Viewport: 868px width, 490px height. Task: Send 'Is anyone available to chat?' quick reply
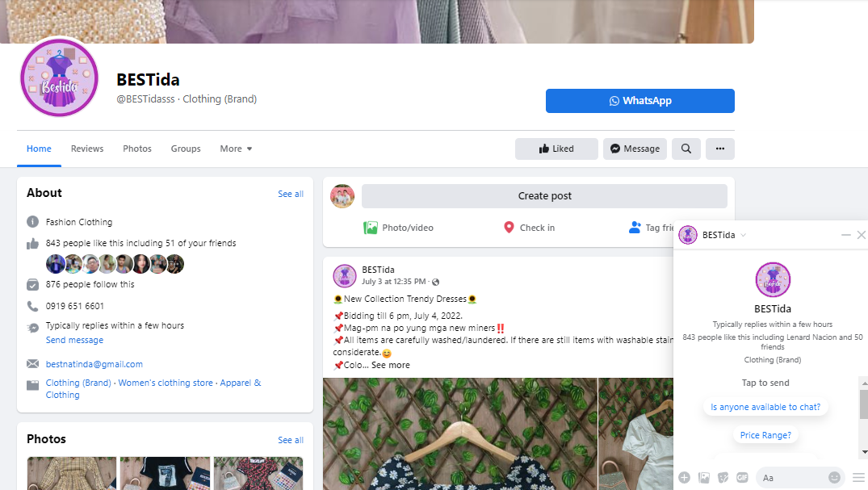pyautogui.click(x=765, y=407)
